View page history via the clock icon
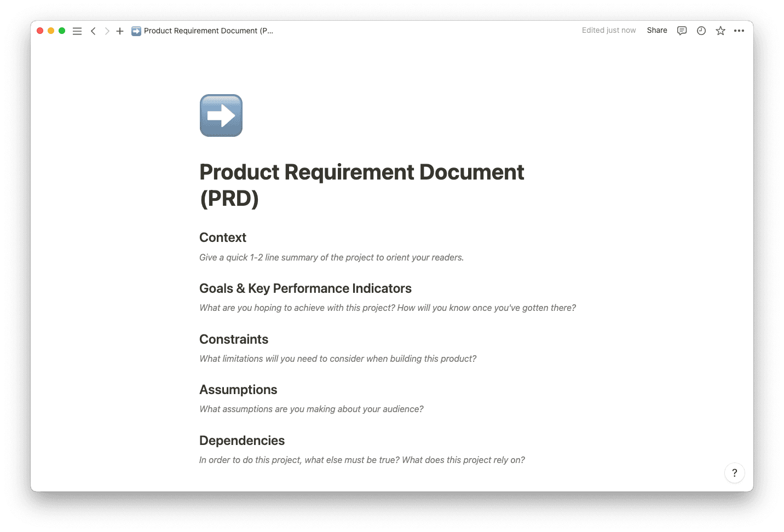Image resolution: width=784 pixels, height=532 pixels. [701, 31]
